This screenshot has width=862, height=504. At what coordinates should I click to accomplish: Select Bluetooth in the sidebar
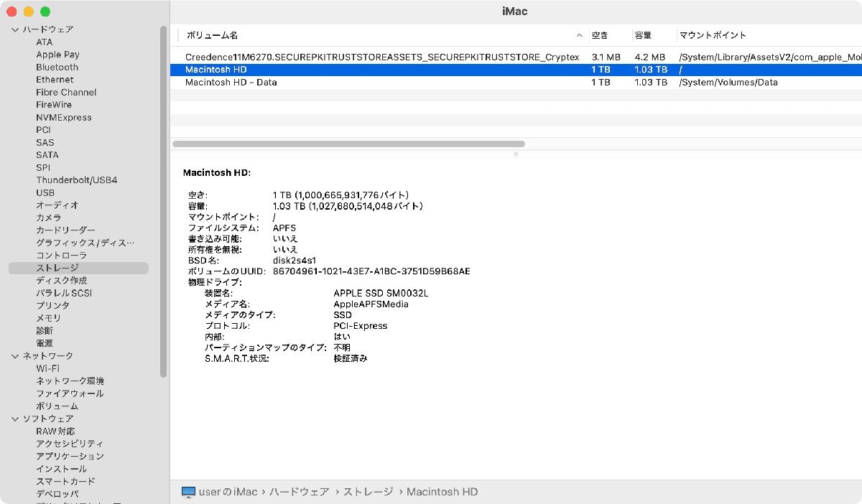click(x=57, y=67)
